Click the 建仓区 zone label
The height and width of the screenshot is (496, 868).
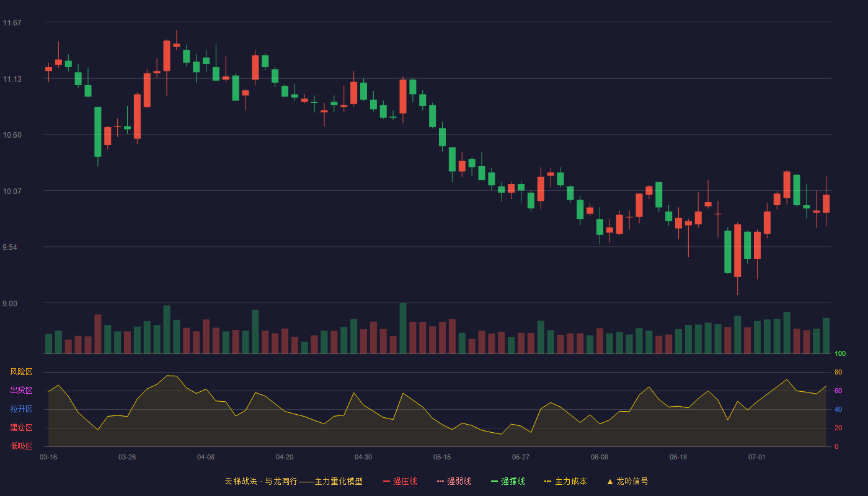(x=21, y=428)
